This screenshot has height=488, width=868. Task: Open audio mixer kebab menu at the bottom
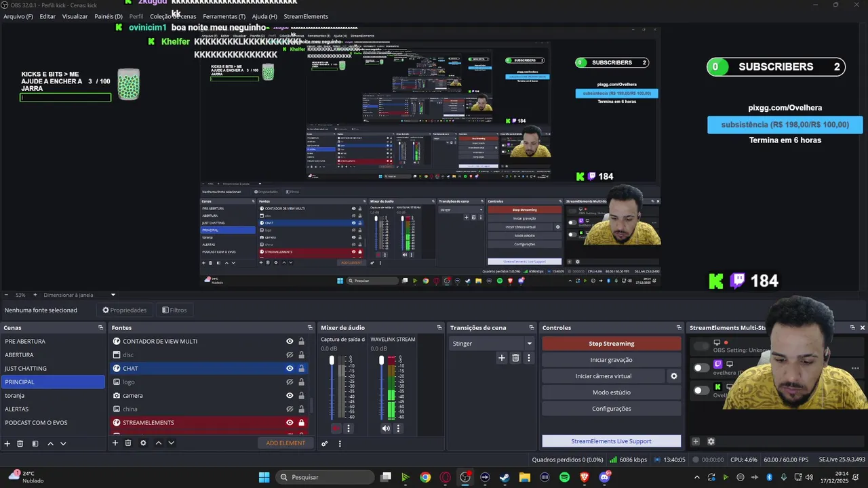(340, 444)
